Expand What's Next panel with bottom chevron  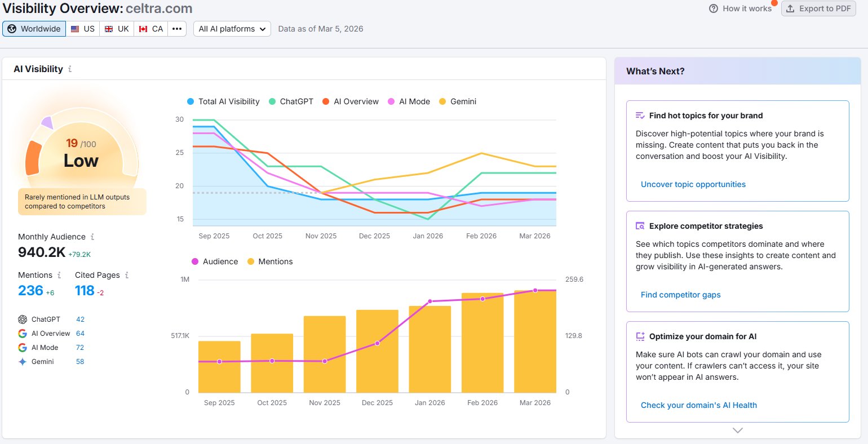click(737, 430)
